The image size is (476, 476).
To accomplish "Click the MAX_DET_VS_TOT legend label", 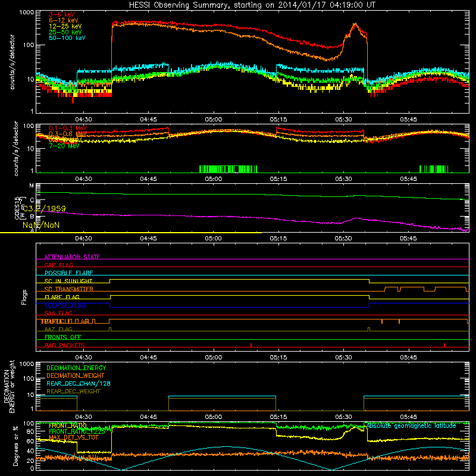I will [73, 437].
